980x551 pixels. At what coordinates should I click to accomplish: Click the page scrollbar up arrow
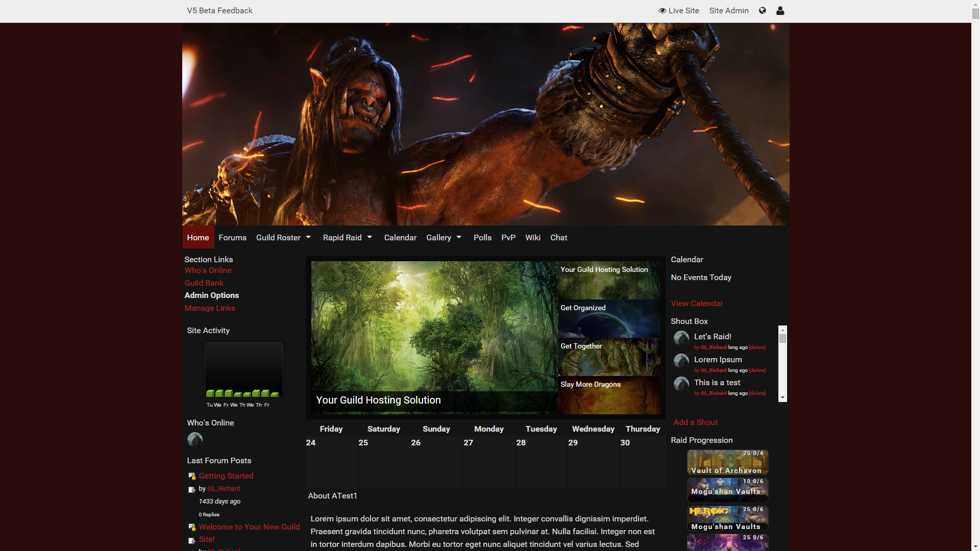coord(975,4)
